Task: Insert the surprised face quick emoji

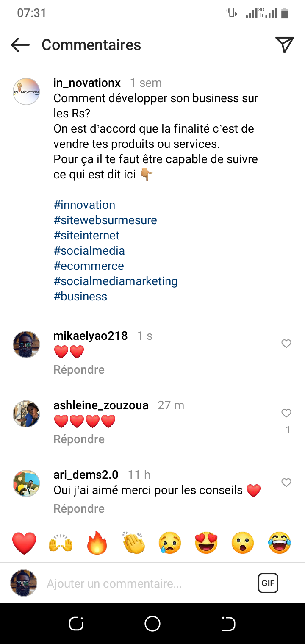Action: click(243, 543)
